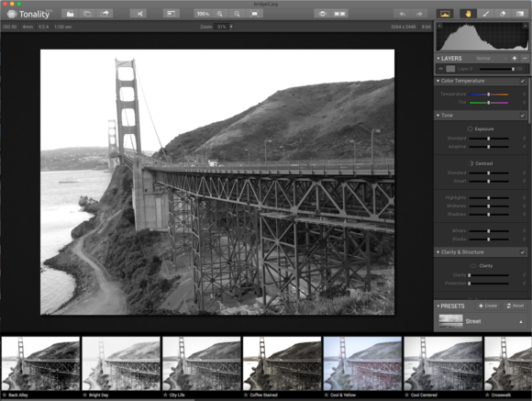Select the hand pan tool

pyautogui.click(x=468, y=14)
